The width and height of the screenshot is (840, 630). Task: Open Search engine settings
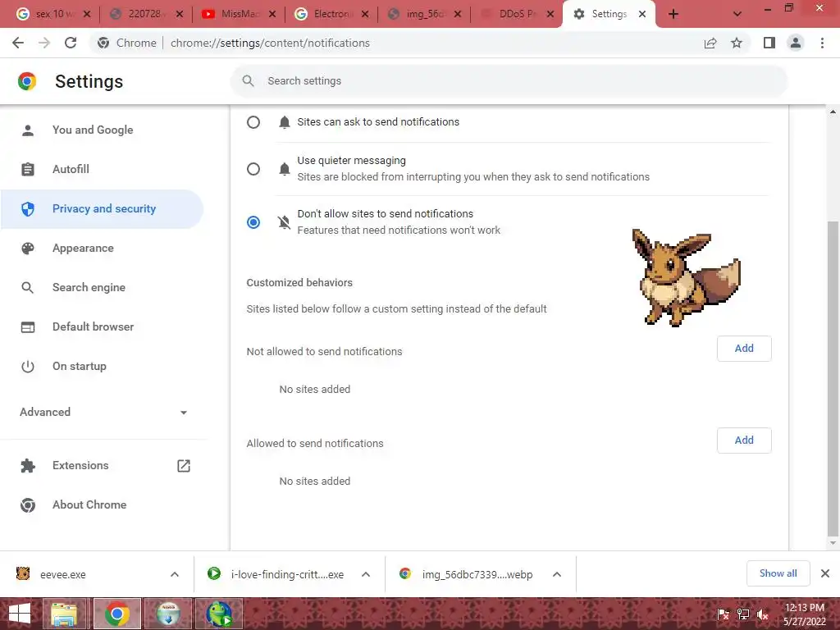pyautogui.click(x=102, y=288)
